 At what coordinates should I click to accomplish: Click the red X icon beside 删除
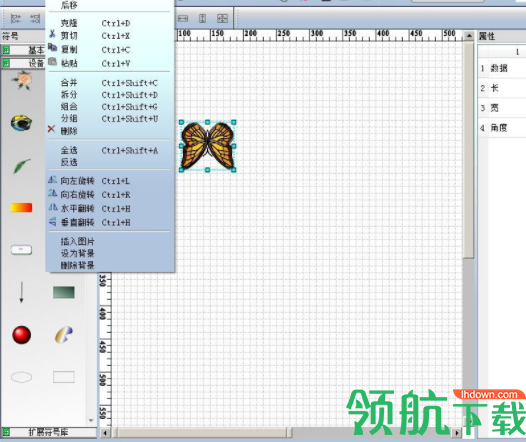click(51, 129)
